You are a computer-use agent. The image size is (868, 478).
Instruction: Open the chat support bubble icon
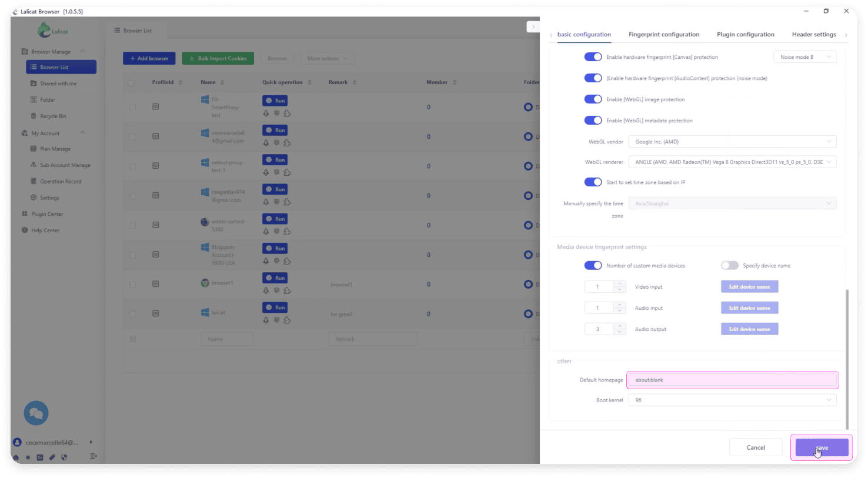tap(36, 413)
